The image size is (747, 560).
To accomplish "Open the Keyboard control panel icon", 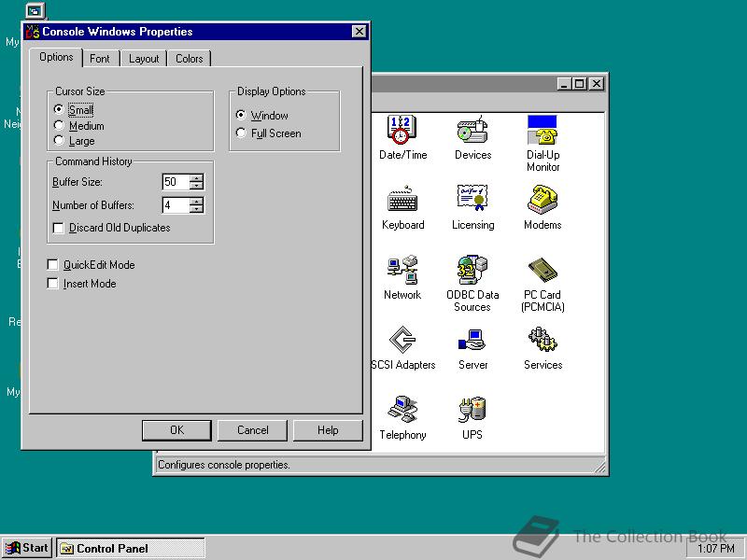I will [x=402, y=199].
